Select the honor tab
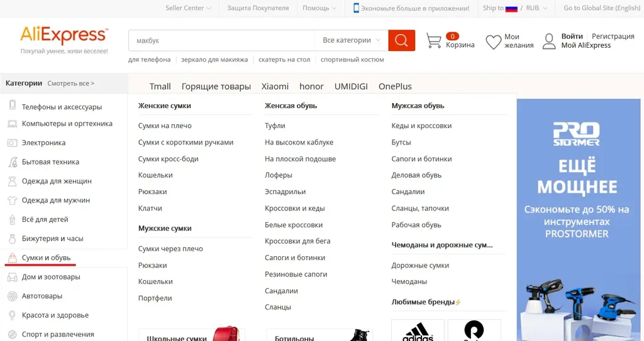This screenshot has height=341, width=644. click(x=311, y=86)
